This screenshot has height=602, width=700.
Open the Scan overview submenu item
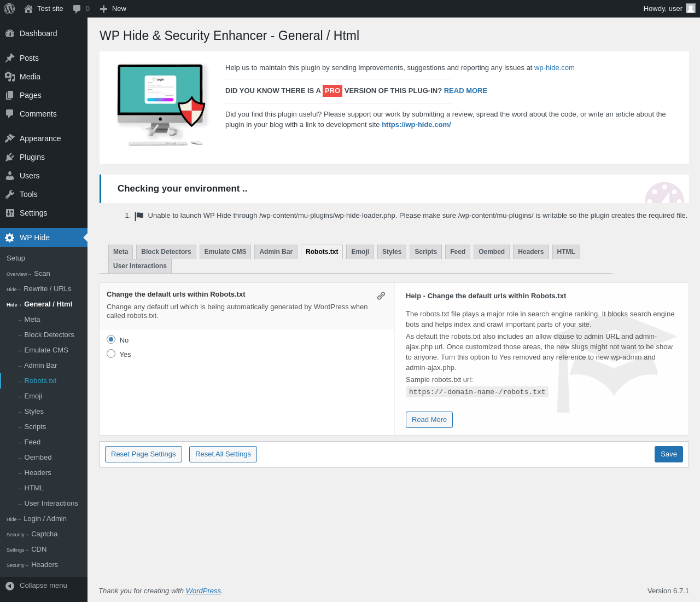click(x=44, y=274)
